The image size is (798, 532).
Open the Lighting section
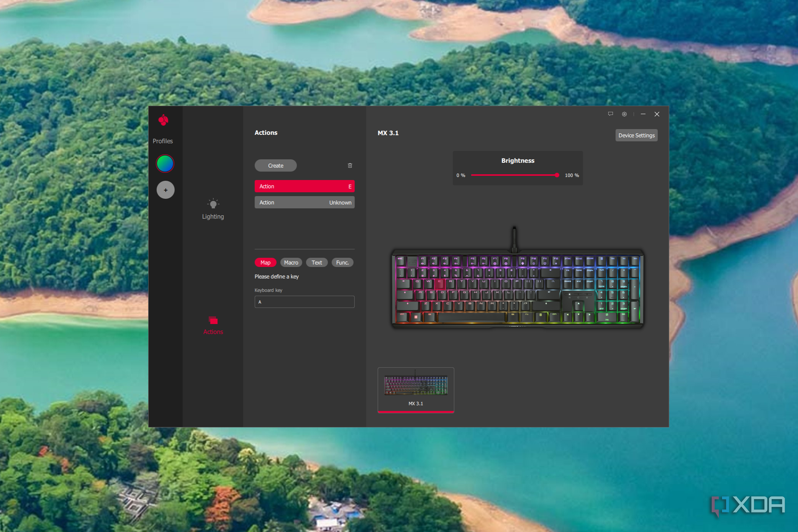[x=213, y=209]
